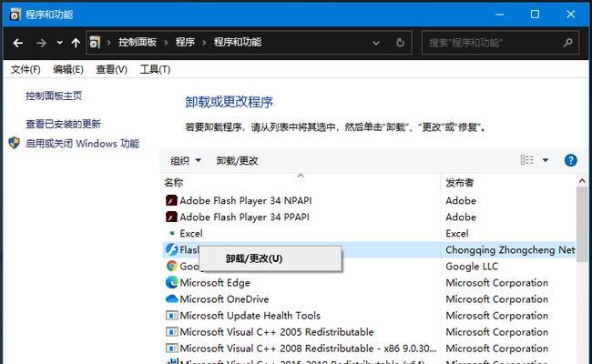
Task: Click the Excel program icon
Action: point(172,234)
